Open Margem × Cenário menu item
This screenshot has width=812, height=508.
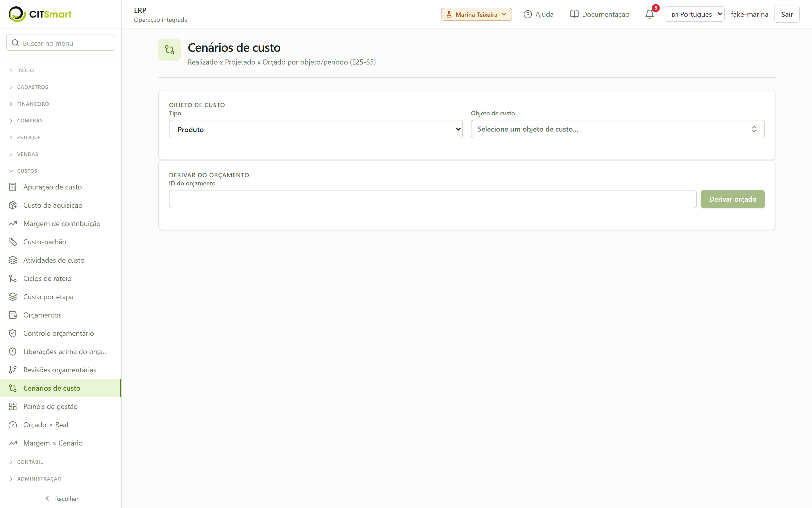[61, 443]
